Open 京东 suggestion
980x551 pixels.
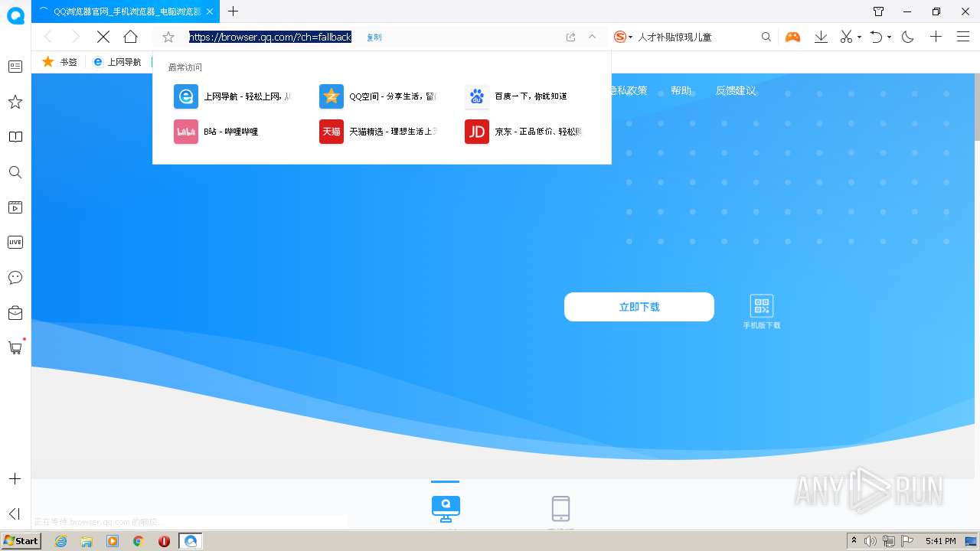[524, 132]
